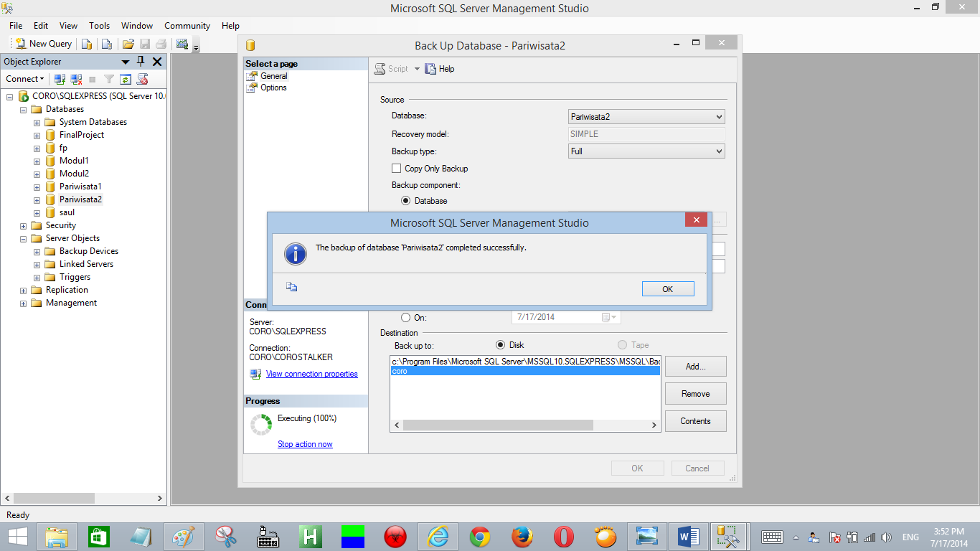
Task: Click the New Query toolbar button
Action: pyautogui.click(x=44, y=44)
